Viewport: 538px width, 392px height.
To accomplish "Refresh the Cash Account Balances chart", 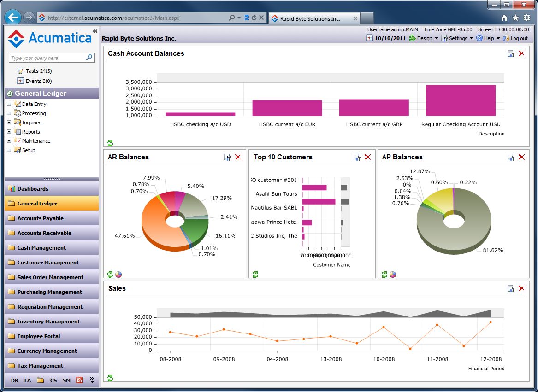I will (110, 143).
